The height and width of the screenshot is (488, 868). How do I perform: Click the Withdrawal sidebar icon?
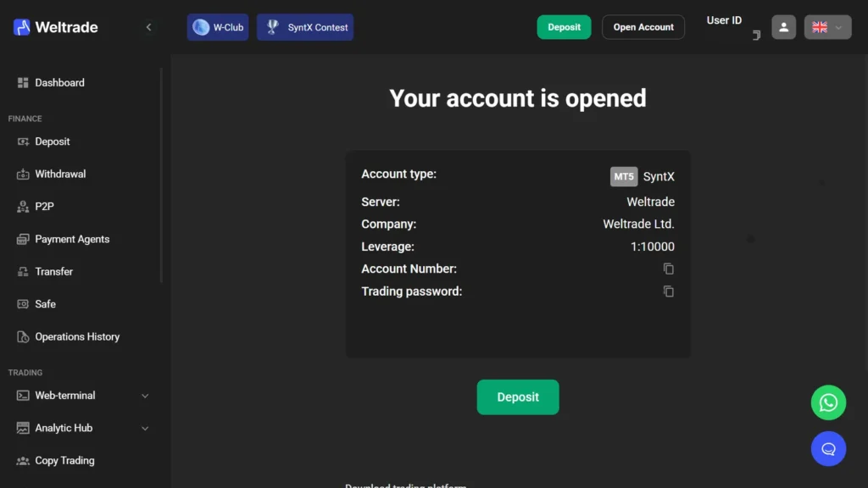[x=23, y=175]
